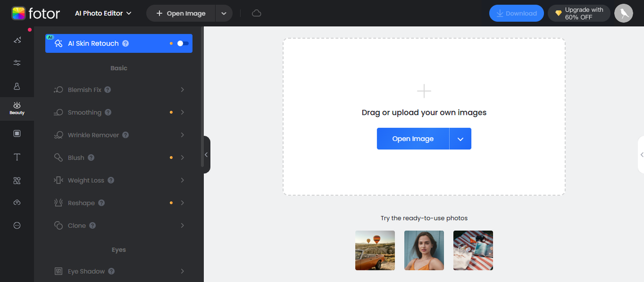Show help for Smoothing
The height and width of the screenshot is (282, 644).
click(x=108, y=112)
